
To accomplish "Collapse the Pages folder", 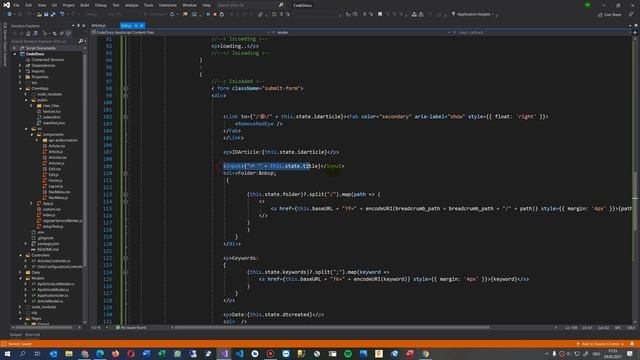I will 20,318.
